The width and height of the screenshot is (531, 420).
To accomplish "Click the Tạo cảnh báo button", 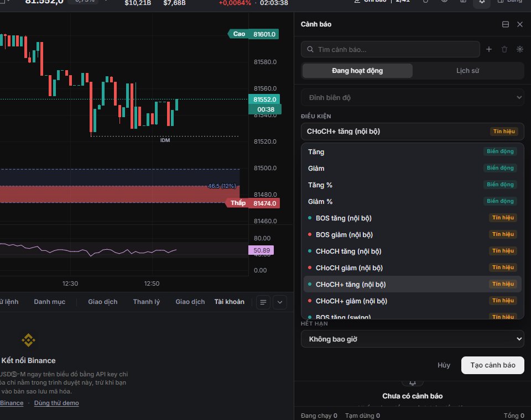I will pyautogui.click(x=493, y=365).
